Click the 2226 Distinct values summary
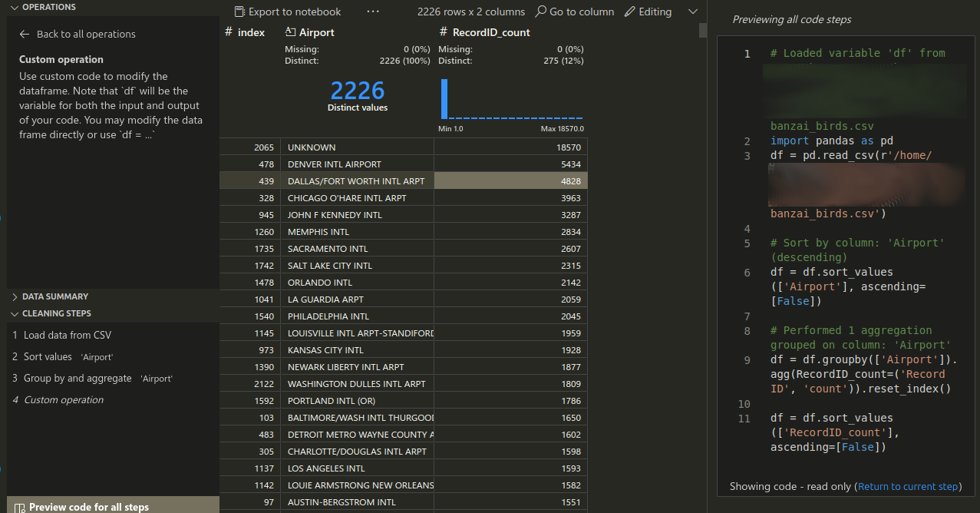The height and width of the screenshot is (513, 980). (358, 97)
